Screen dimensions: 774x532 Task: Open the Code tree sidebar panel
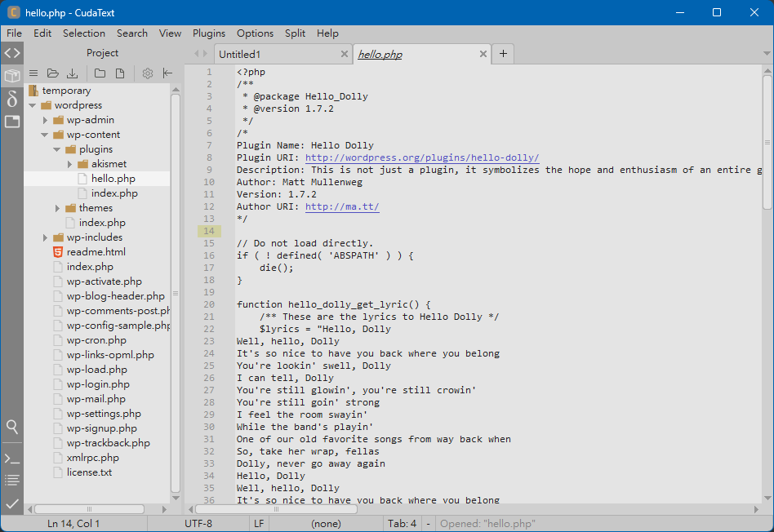11,54
